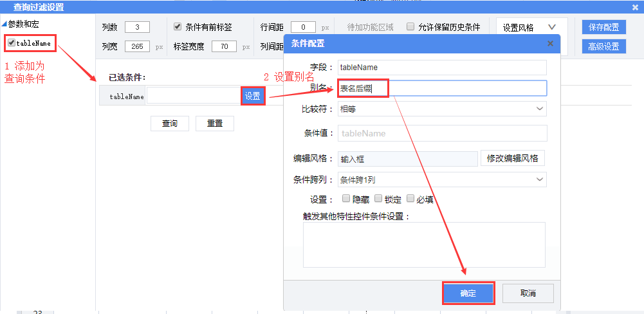Viewport: 644px width, 314px height.
Task: Check the 隐藏 setting checkbox
Action: click(346, 199)
